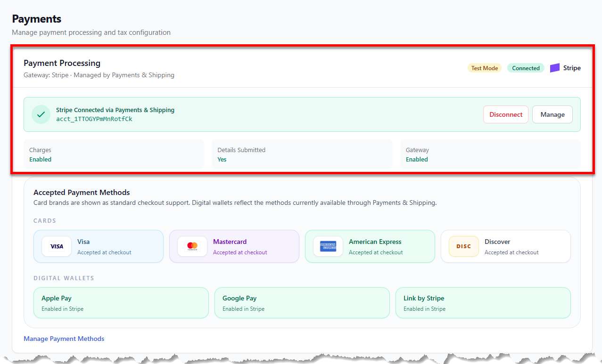Click 'Manage payment processing and tax configuration' text
This screenshot has width=602, height=364.
91,32
